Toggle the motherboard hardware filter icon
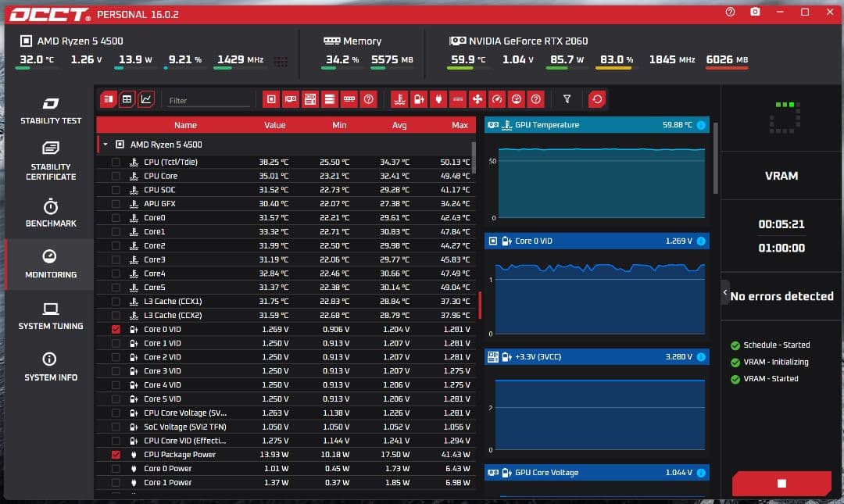 310,99
